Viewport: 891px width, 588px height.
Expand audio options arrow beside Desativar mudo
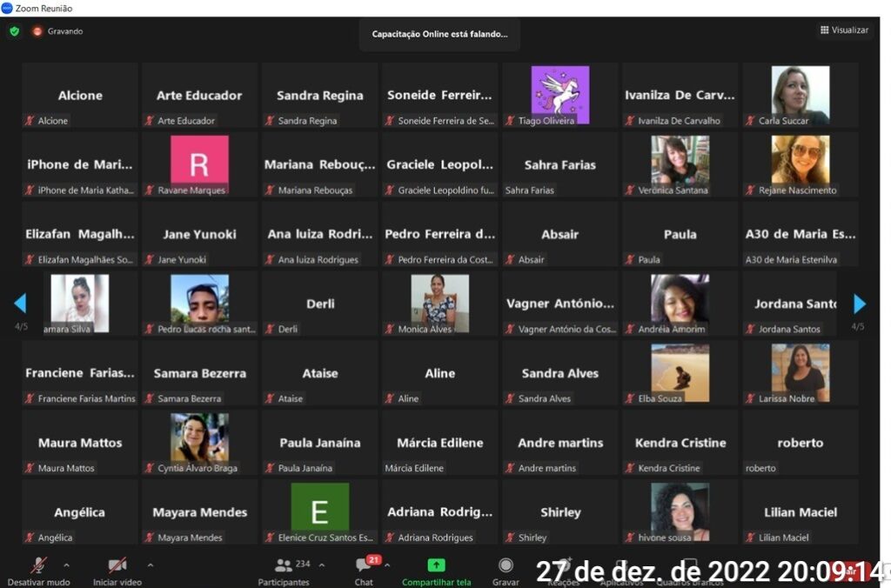66,565
